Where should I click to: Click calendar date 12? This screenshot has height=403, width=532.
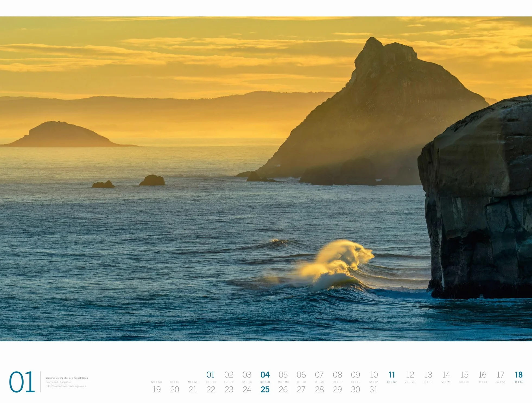tap(410, 375)
